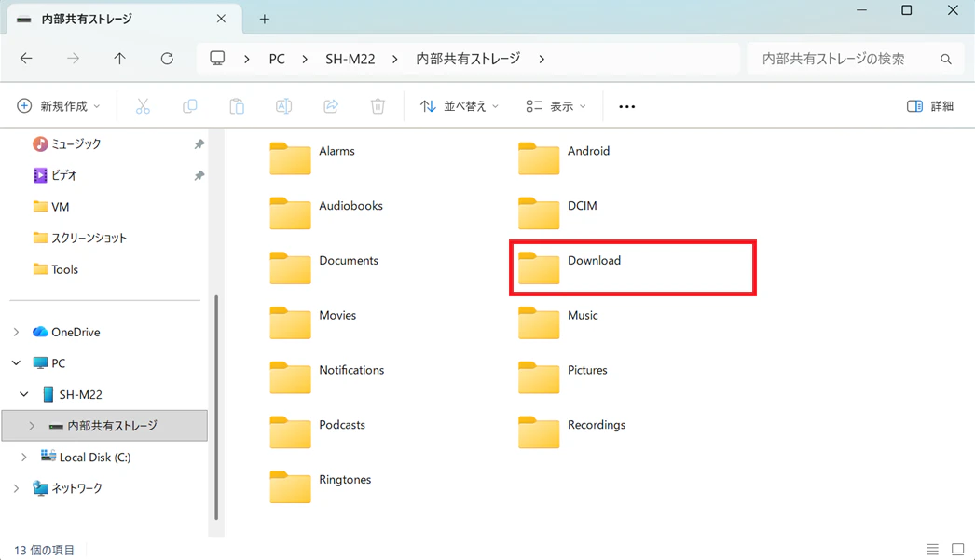This screenshot has width=975, height=560.
Task: Open the 並べ替え sort dropdown
Action: pos(460,106)
